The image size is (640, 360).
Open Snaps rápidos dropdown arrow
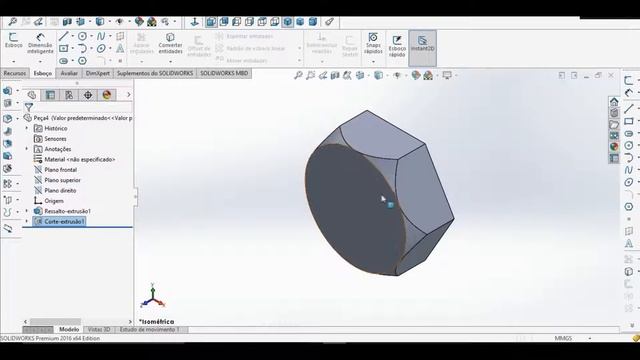tap(373, 61)
